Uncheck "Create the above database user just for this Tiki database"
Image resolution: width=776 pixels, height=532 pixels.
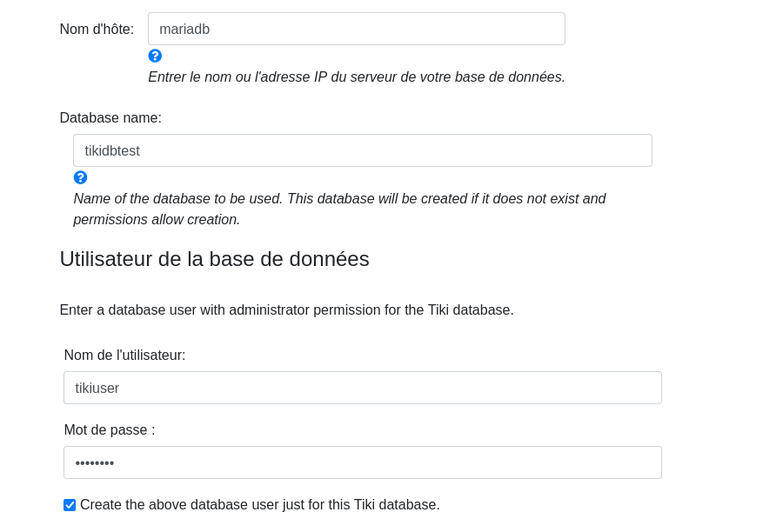(69, 504)
